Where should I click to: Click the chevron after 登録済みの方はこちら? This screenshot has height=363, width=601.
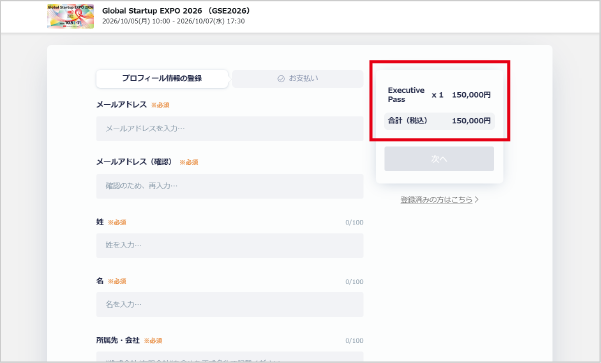(476, 200)
